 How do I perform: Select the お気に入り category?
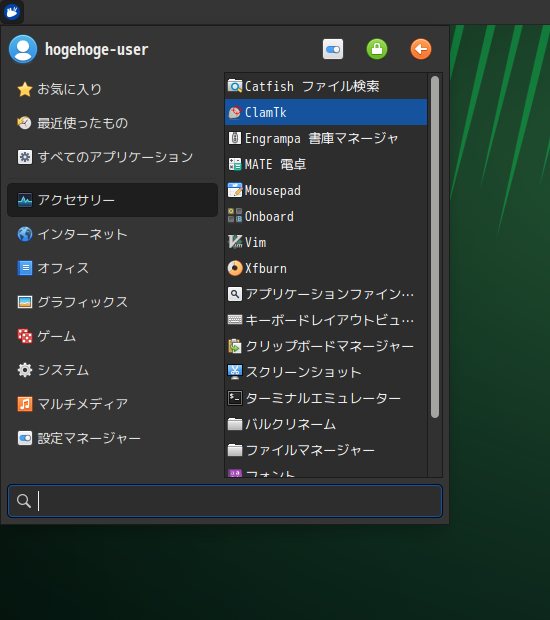[x=112, y=89]
